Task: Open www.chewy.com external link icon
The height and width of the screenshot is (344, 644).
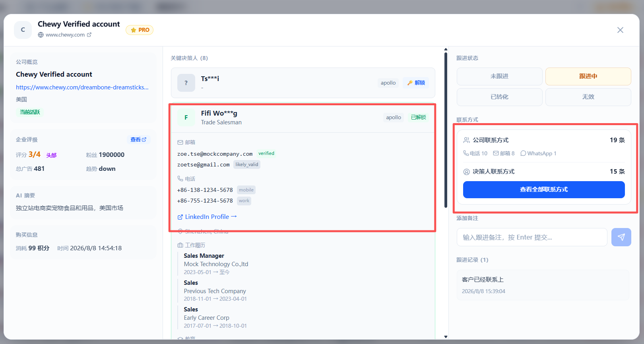Action: pos(89,35)
